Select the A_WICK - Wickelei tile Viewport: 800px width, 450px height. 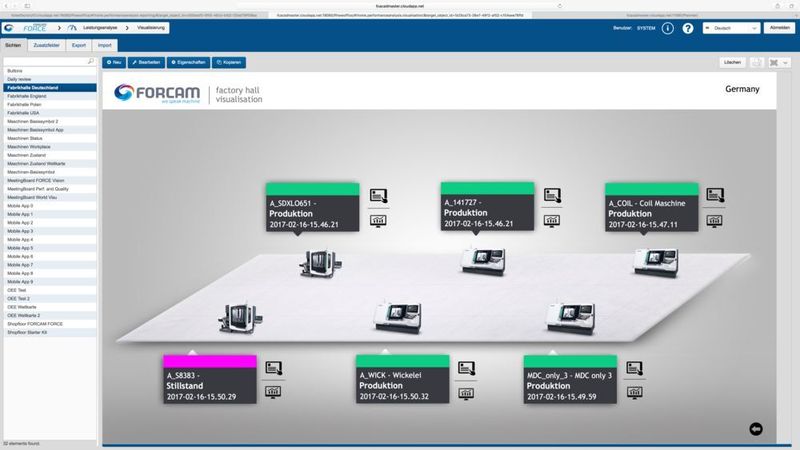[x=403, y=379]
